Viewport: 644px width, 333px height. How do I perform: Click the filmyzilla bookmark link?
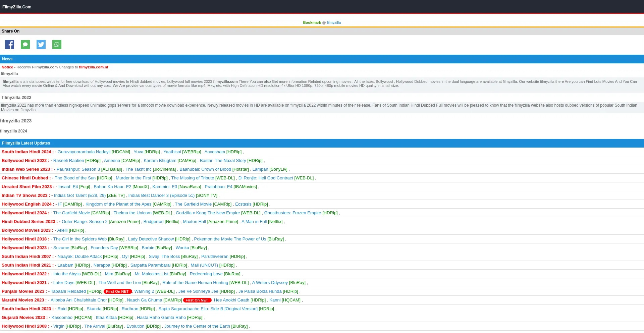point(334,22)
